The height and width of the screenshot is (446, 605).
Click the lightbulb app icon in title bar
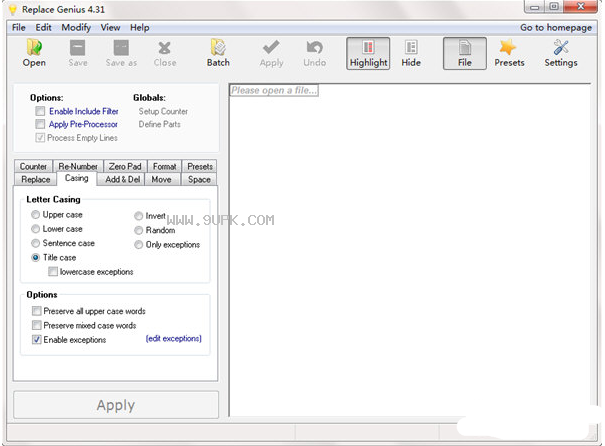[x=13, y=9]
